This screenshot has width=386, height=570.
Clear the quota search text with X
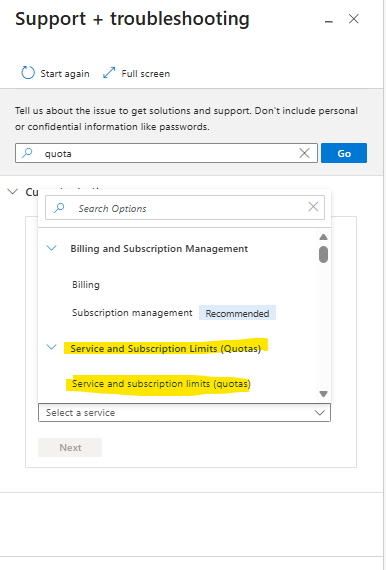tap(305, 153)
